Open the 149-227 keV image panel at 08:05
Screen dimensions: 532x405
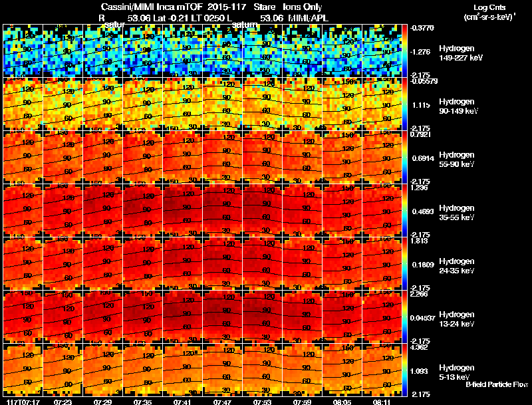click(x=342, y=51)
